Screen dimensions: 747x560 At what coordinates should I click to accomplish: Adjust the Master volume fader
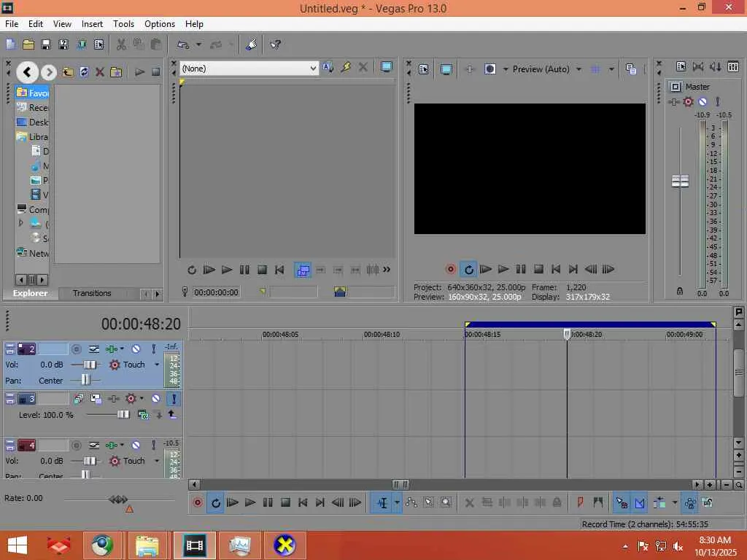[680, 181]
